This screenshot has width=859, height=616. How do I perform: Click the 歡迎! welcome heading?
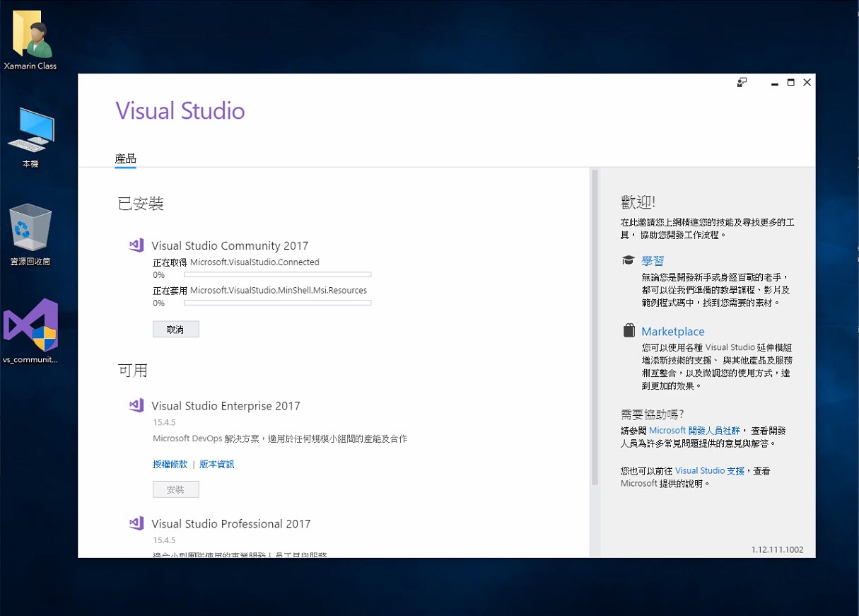click(638, 202)
